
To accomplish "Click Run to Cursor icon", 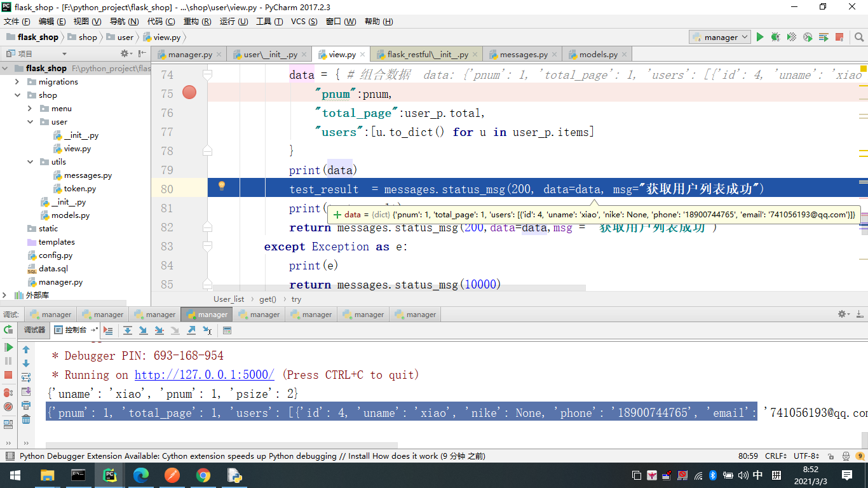I will [207, 330].
